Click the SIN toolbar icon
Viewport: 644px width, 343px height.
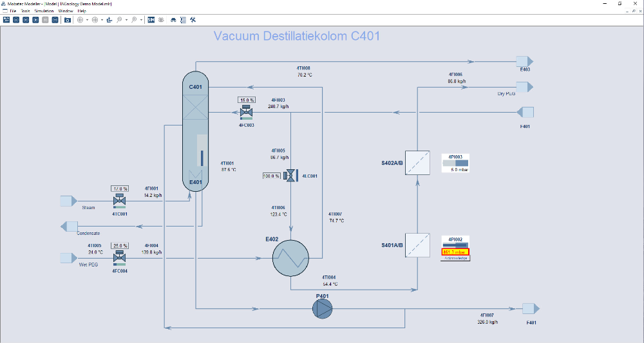(x=151, y=20)
